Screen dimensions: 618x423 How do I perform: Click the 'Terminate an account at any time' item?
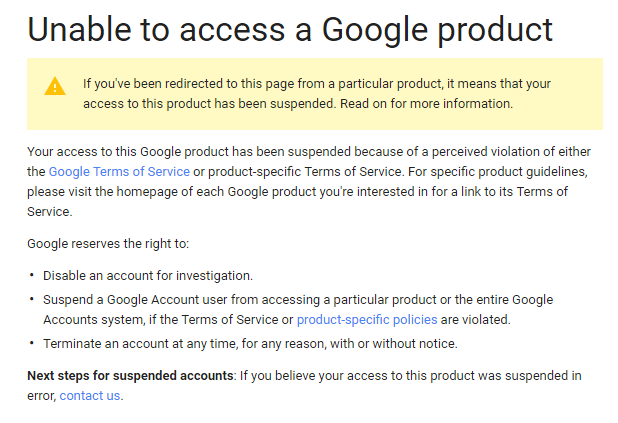250,344
